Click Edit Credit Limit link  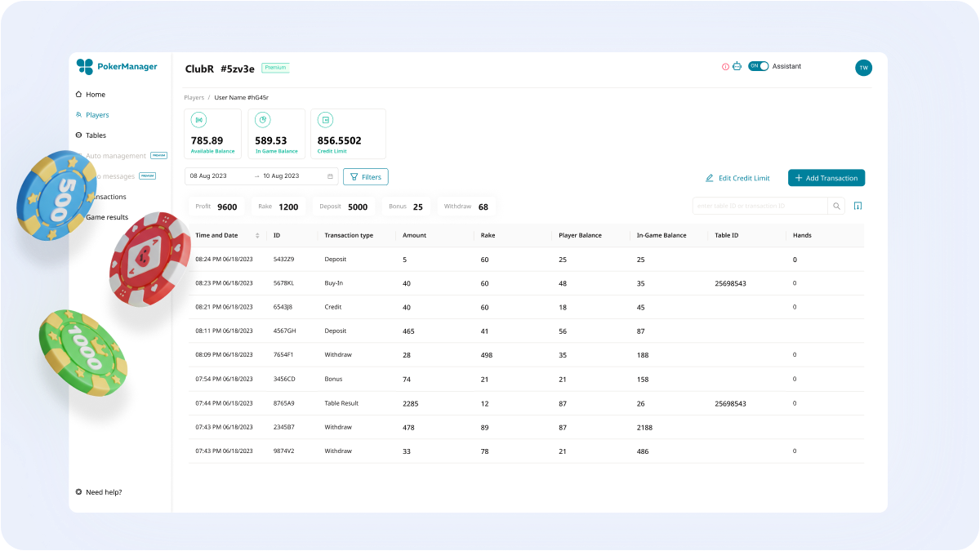(737, 178)
